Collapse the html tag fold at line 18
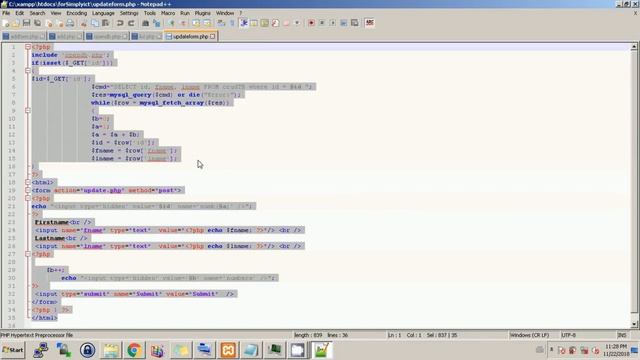The image size is (640, 360). pyautogui.click(x=28, y=182)
